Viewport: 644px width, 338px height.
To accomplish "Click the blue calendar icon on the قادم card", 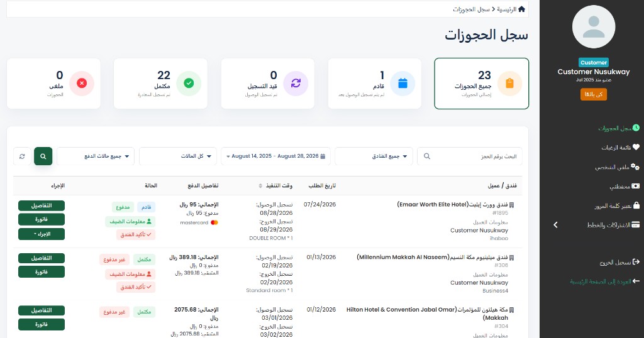I will (402, 84).
